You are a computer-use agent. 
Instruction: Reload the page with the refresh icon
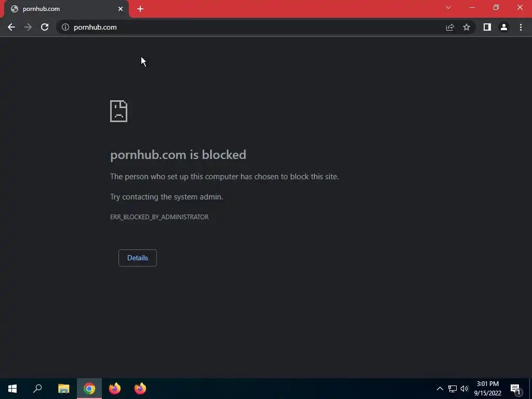tap(45, 27)
